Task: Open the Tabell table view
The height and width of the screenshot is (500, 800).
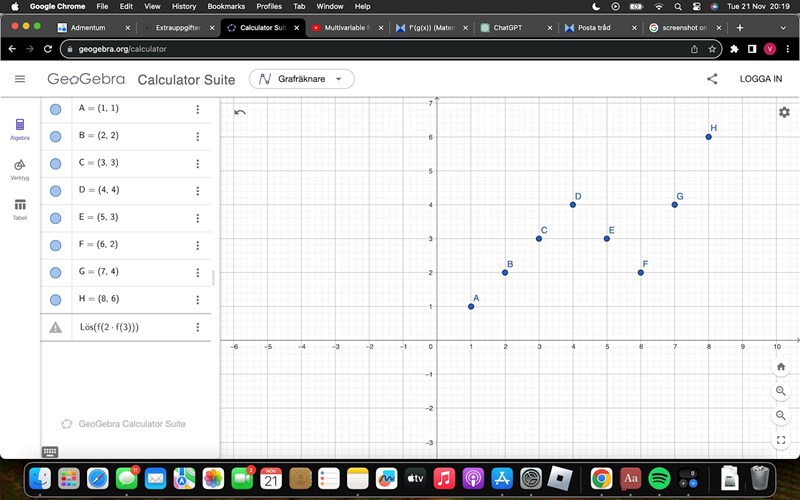Action: point(20,207)
